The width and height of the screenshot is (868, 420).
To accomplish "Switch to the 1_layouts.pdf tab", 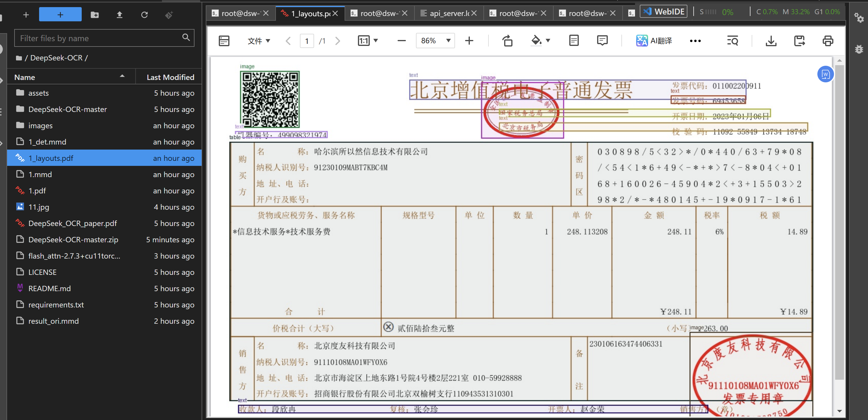I will pos(307,14).
